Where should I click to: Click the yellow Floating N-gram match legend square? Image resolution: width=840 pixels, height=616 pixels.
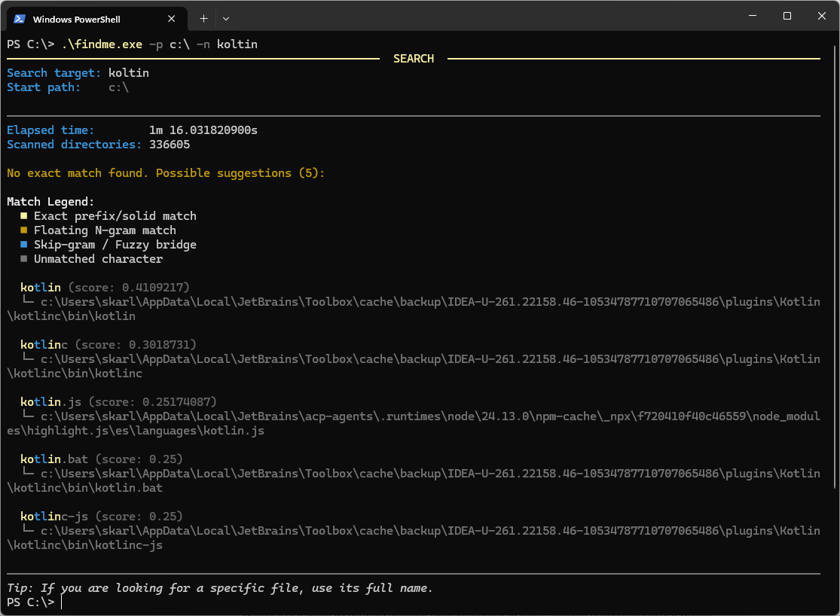[24, 230]
